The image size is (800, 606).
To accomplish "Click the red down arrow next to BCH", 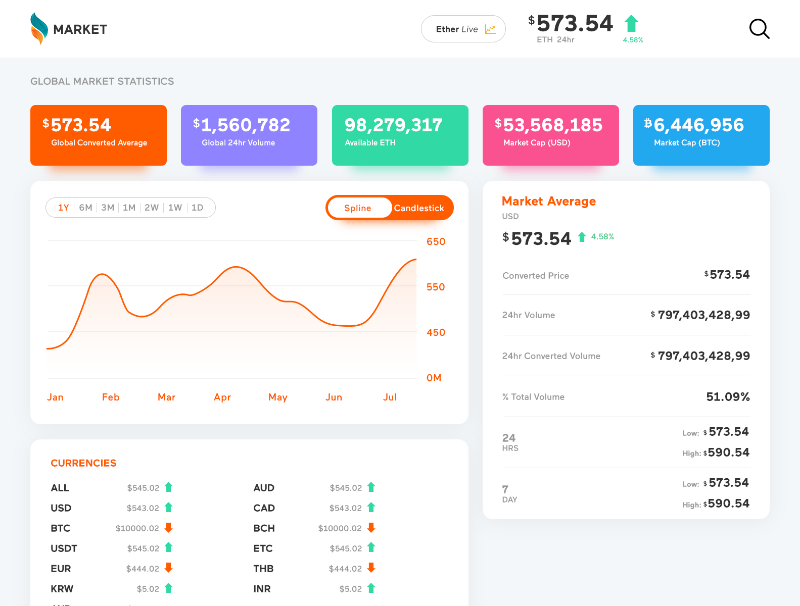I will 371,528.
